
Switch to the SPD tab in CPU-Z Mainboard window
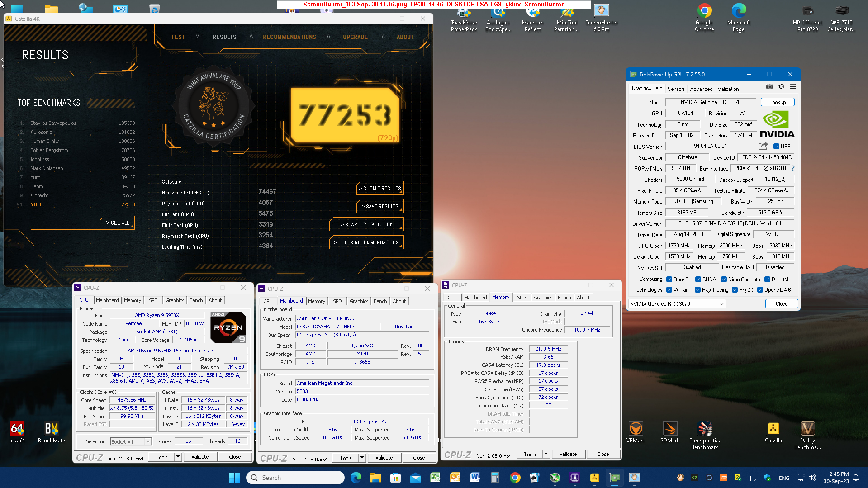[x=337, y=301]
